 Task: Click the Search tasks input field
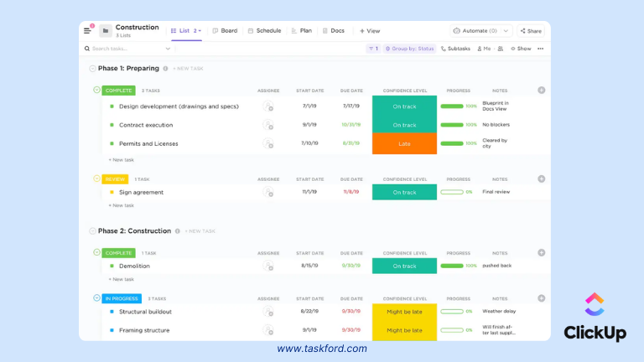click(x=130, y=49)
